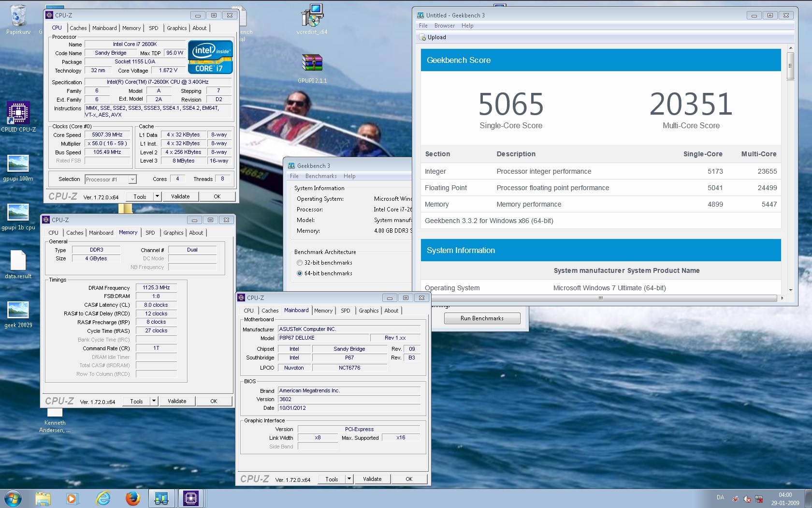Click the Geekbench results horizontal scrollbar
Screen dimensions: 812x508
(x=601, y=298)
